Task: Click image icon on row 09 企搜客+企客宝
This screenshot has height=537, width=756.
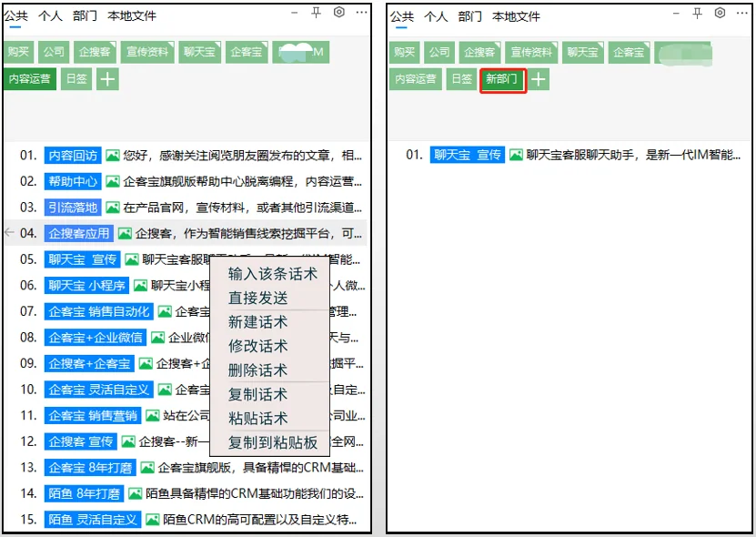Action: (146, 363)
